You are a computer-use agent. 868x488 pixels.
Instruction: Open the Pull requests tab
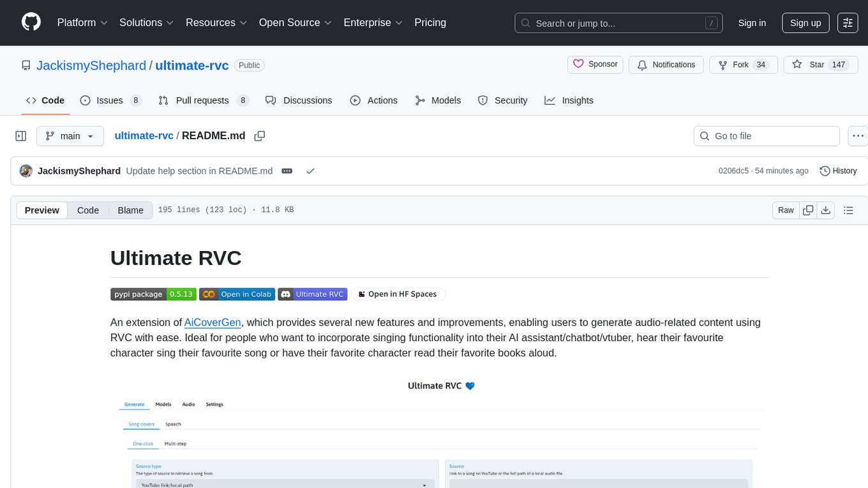click(203, 100)
